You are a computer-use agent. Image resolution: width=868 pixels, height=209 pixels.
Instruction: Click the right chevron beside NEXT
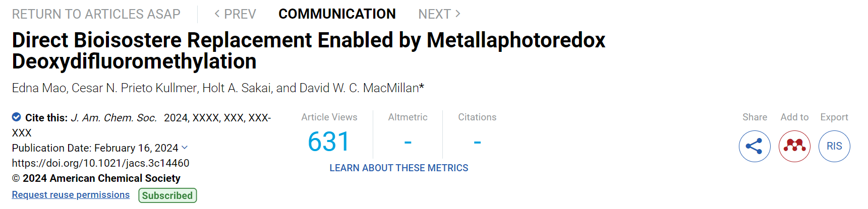click(x=458, y=14)
